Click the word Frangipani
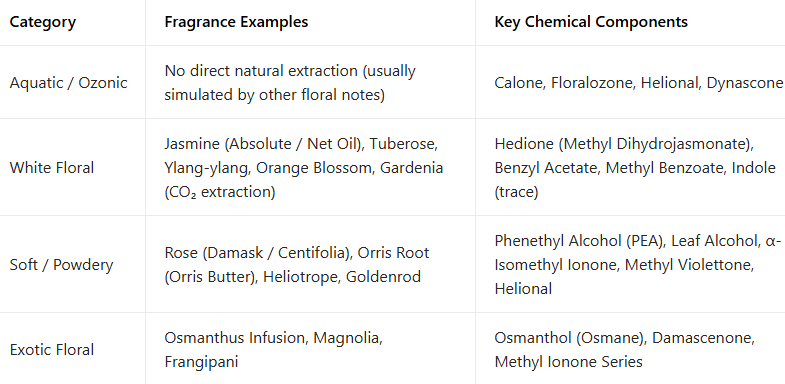The width and height of the screenshot is (785, 384). [x=201, y=361]
